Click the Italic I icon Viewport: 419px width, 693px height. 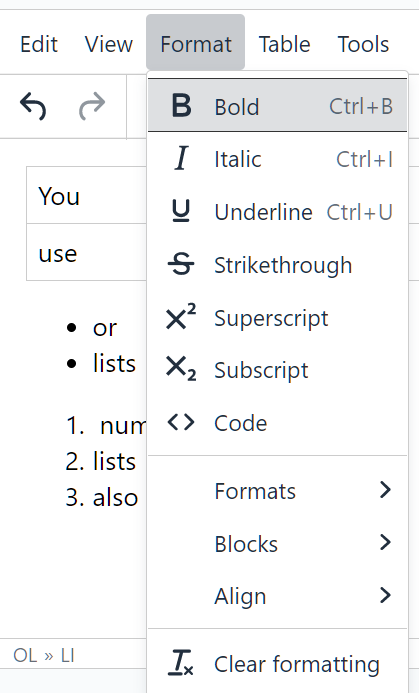tap(181, 158)
